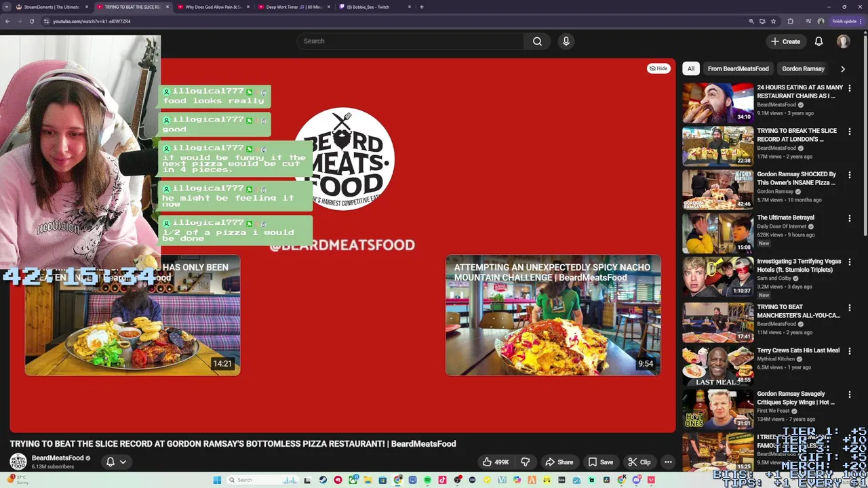
Task: Open The Ultimate Betrayal video title
Action: (x=785, y=218)
